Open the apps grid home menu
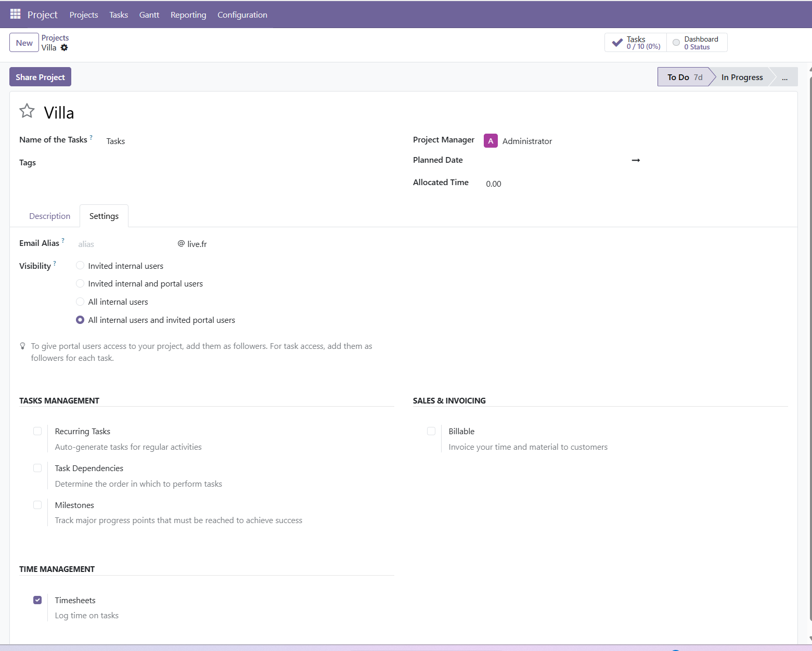The width and height of the screenshot is (812, 651). [x=15, y=14]
